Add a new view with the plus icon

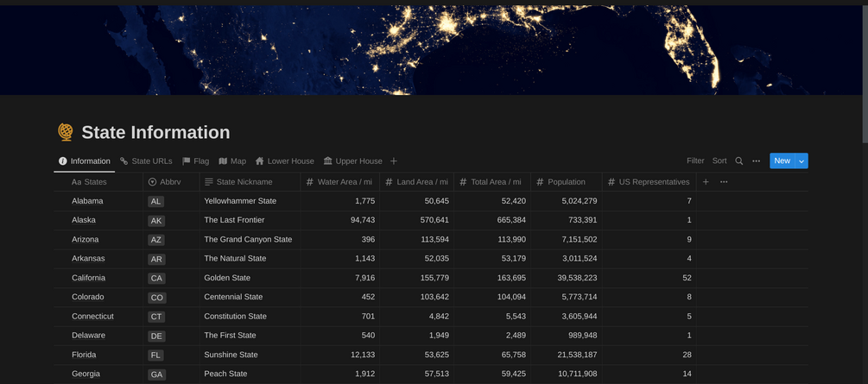pos(394,161)
